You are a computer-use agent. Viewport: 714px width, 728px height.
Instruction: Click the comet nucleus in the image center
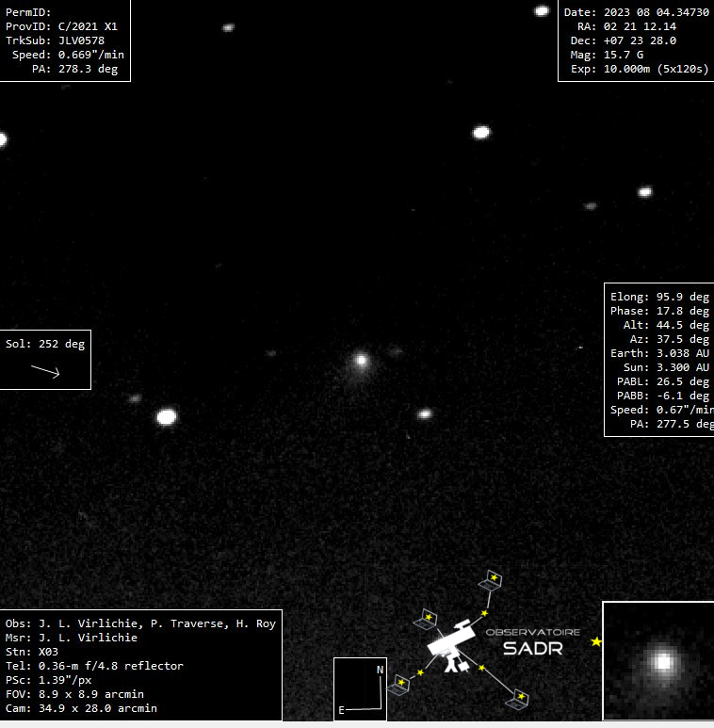pyautogui.click(x=361, y=361)
